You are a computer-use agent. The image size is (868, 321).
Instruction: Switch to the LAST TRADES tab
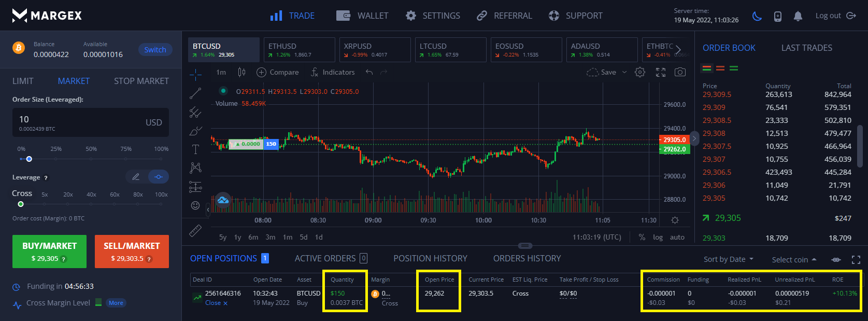click(x=807, y=48)
